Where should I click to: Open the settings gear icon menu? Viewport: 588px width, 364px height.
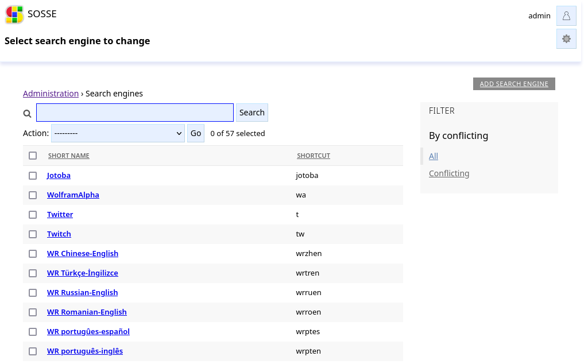point(566,39)
